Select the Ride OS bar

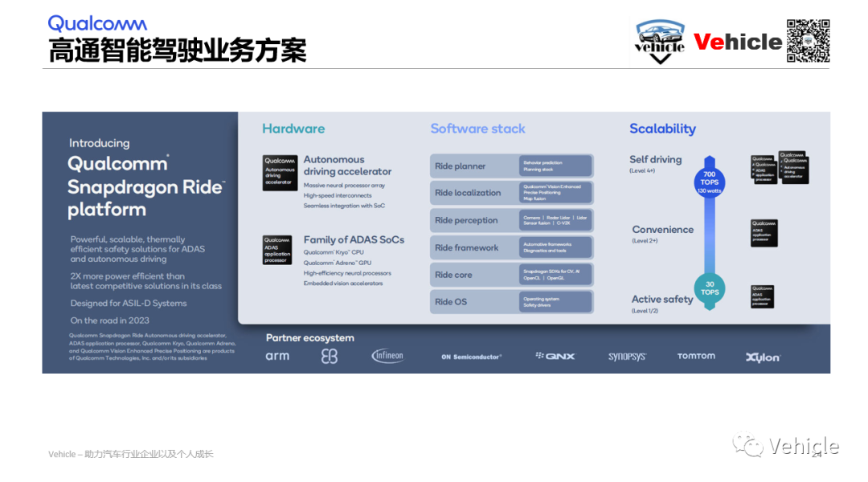click(511, 301)
